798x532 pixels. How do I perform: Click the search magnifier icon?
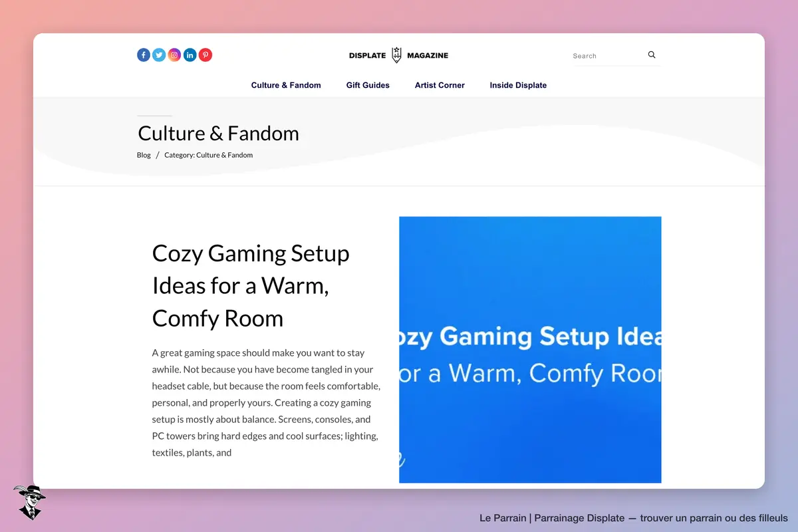652,55
